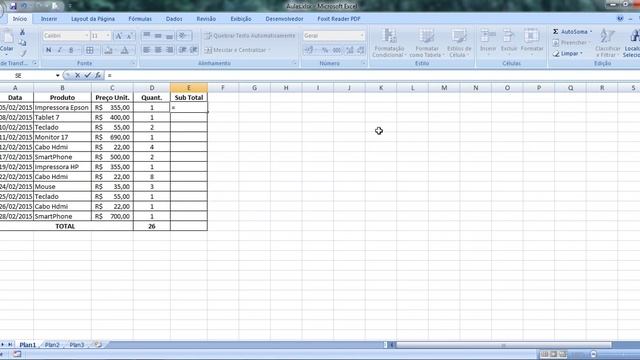
Task: Open the Name Box dropdown arrow
Action: click(58, 76)
